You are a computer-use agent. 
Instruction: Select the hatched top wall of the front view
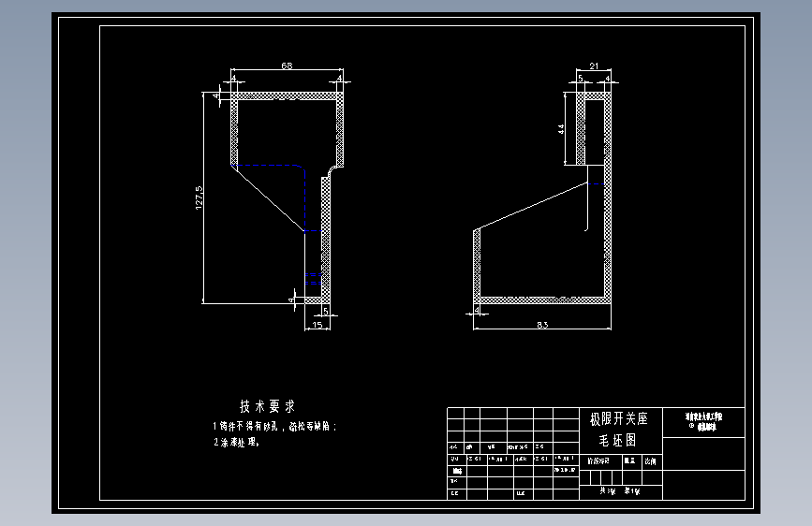[287, 96]
